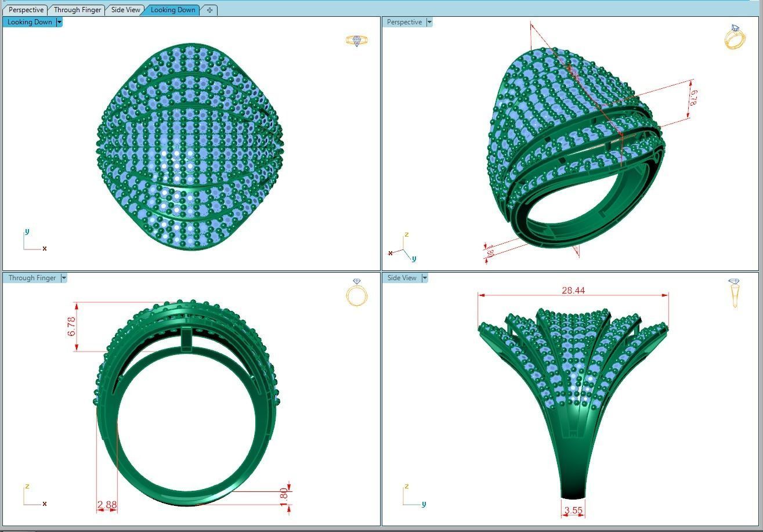Open the Side View tab

pyautogui.click(x=125, y=10)
